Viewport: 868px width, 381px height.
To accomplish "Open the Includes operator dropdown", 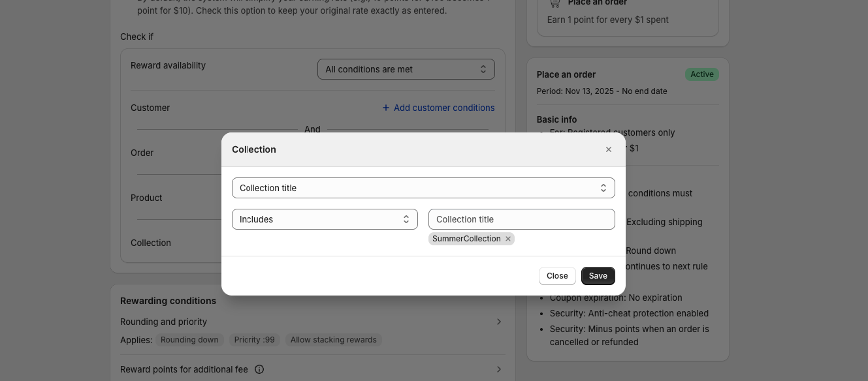I will click(325, 219).
